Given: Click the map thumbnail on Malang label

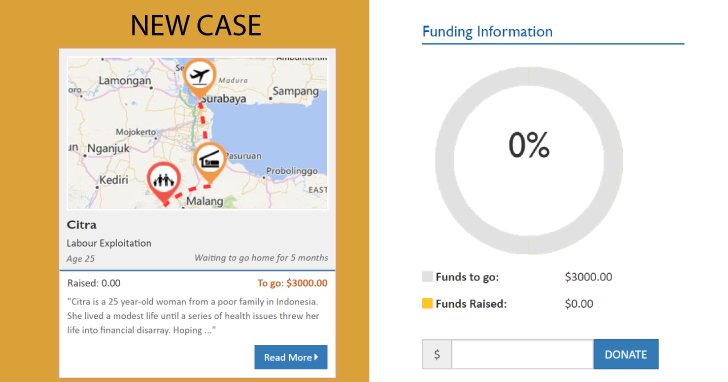Looking at the screenshot, I should click(x=205, y=201).
